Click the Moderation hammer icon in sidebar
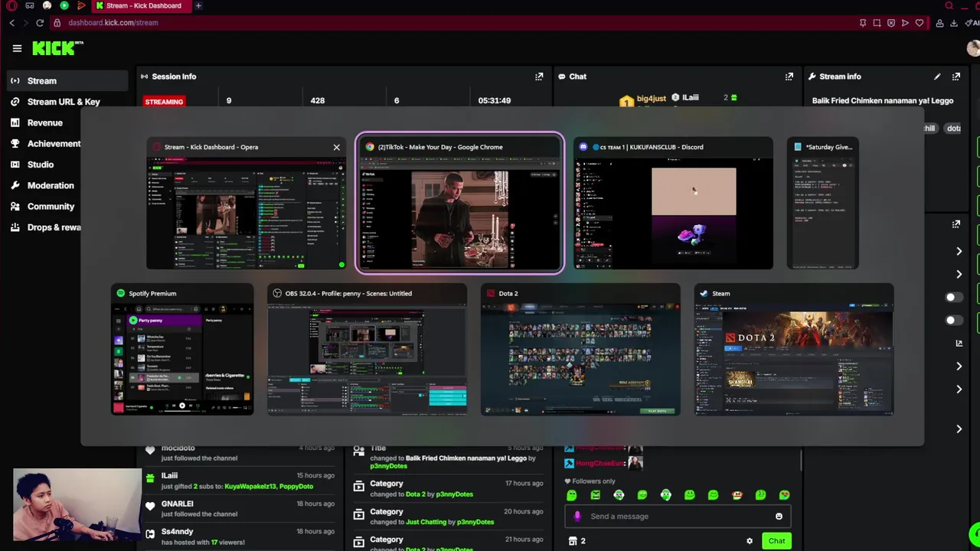The height and width of the screenshot is (551, 980). 15,185
